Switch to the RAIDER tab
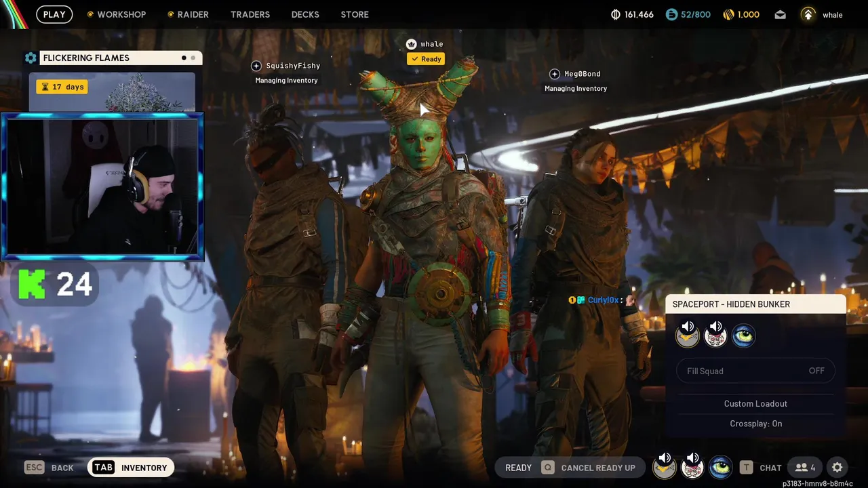This screenshot has width=868, height=488. 193,14
